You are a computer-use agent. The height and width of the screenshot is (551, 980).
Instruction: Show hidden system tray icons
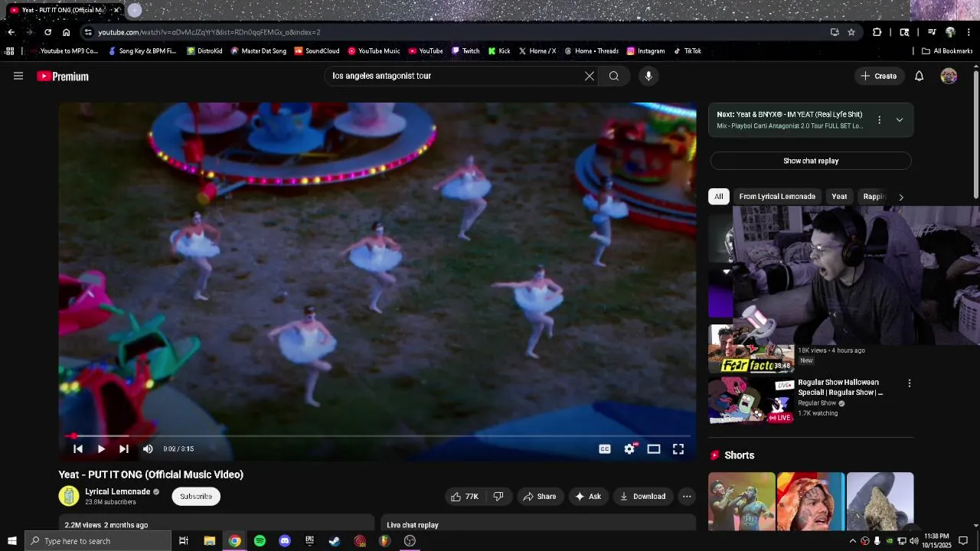click(852, 541)
